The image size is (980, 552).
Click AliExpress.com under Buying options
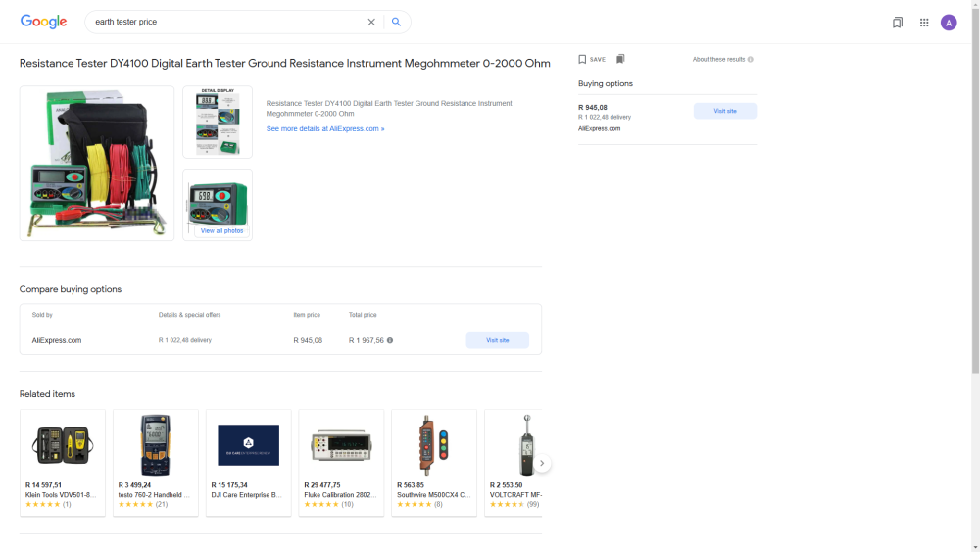pos(600,128)
